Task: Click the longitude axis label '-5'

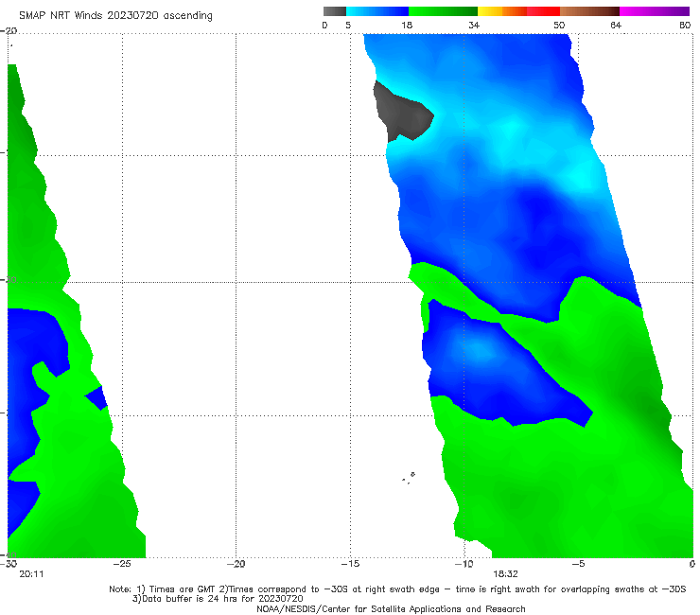Action: (578, 564)
